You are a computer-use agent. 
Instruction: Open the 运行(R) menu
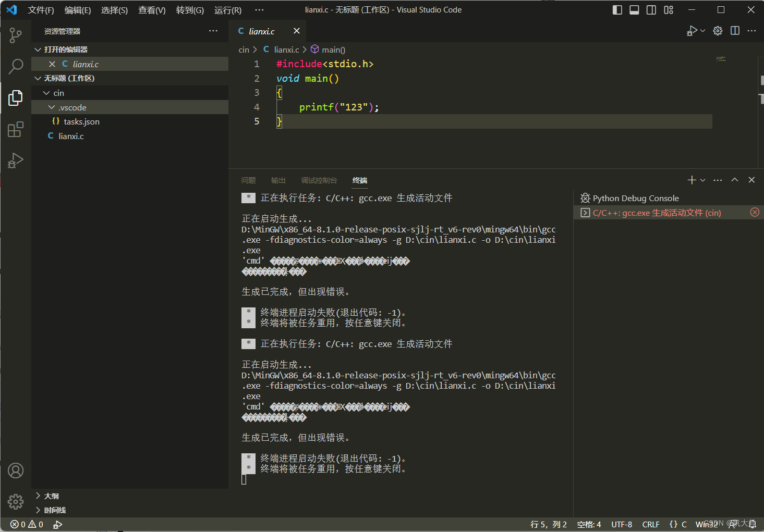point(228,10)
